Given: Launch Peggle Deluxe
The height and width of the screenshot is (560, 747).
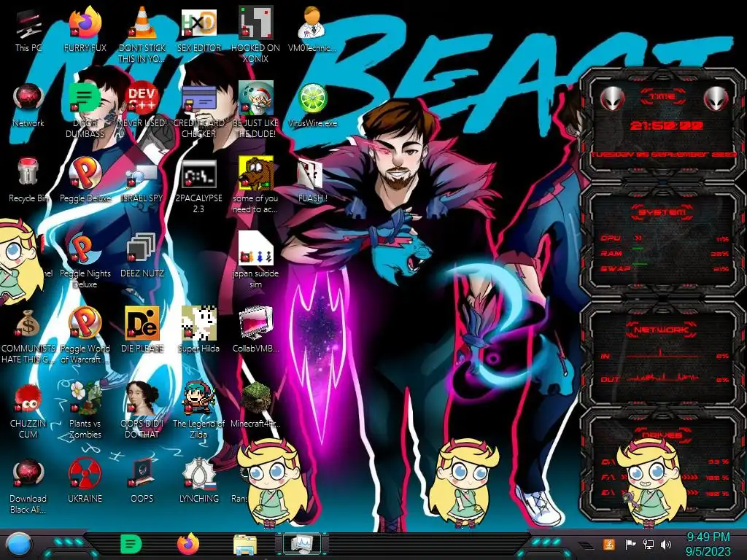Looking at the screenshot, I should coord(85,181).
